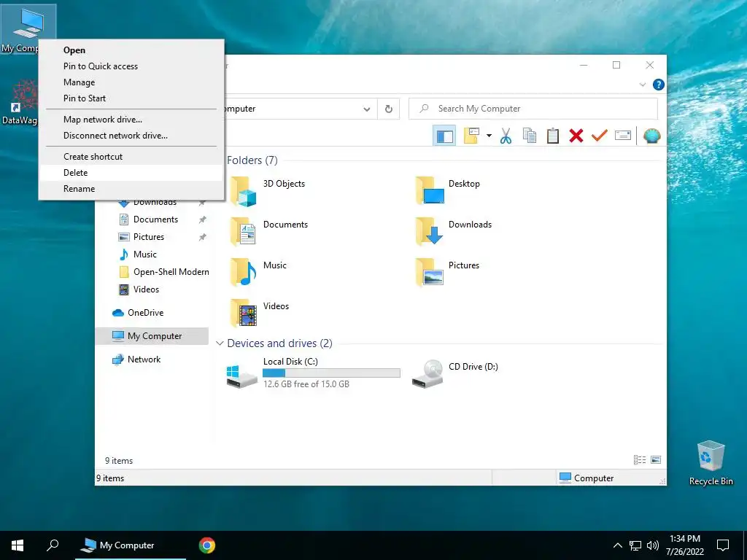The height and width of the screenshot is (560, 747).
Task: Select Pin to Quick access
Action: 131,66
